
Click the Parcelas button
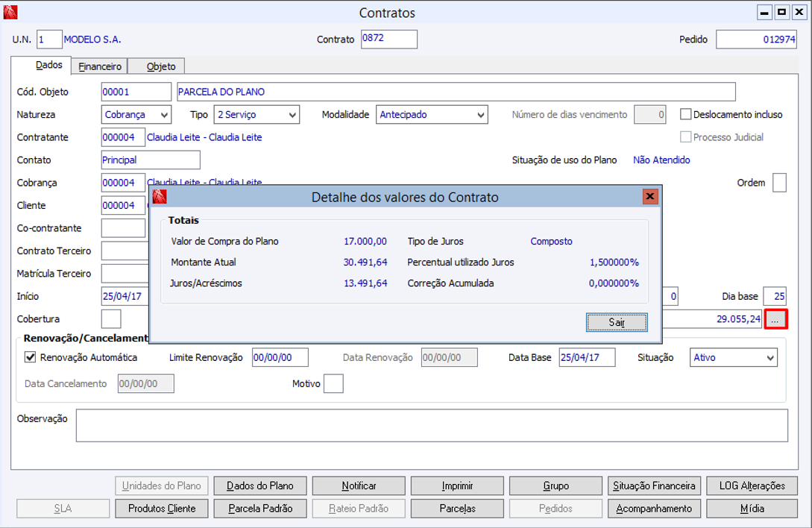(x=457, y=509)
